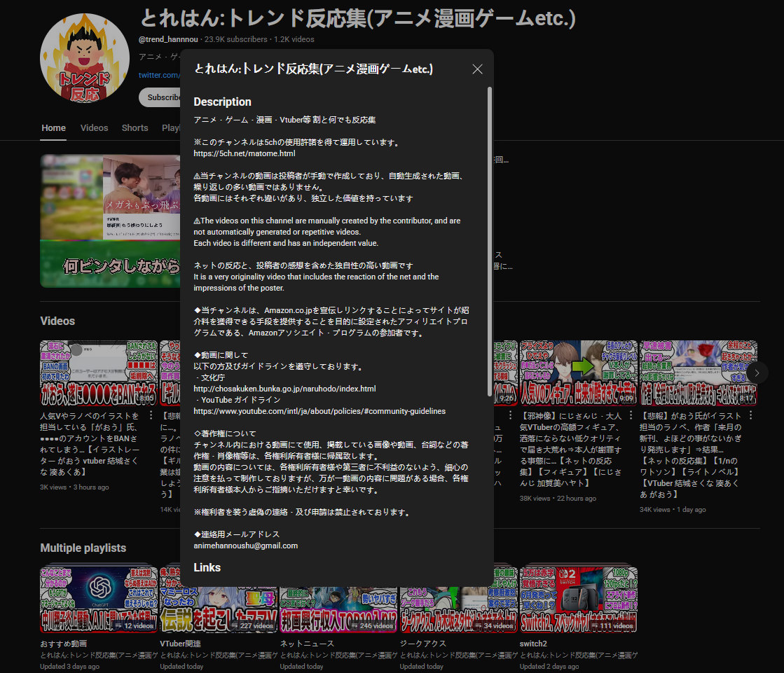Image resolution: width=784 pixels, height=673 pixels.
Task: Click the switch2 playlist title
Action: point(533,644)
